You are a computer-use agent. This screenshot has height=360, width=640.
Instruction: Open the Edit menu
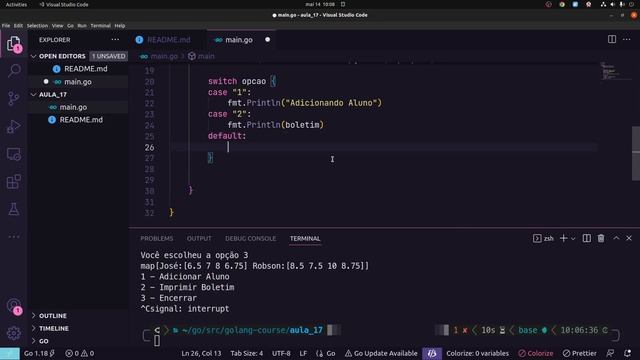18,25
